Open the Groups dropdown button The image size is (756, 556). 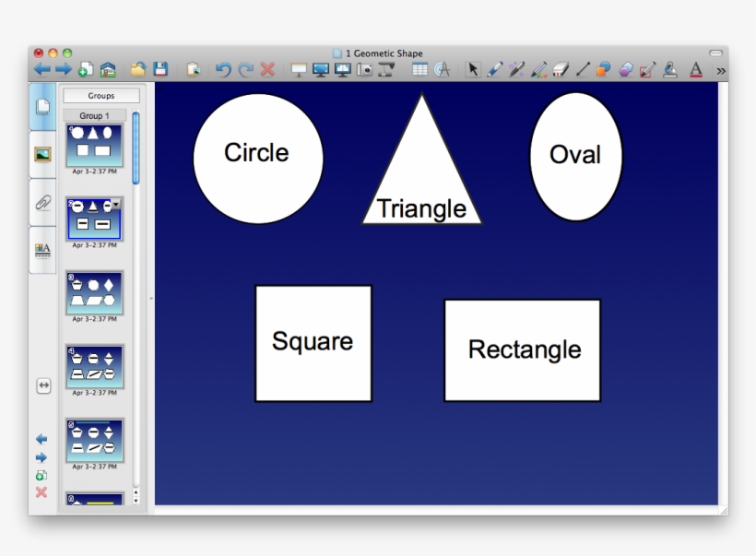(101, 96)
